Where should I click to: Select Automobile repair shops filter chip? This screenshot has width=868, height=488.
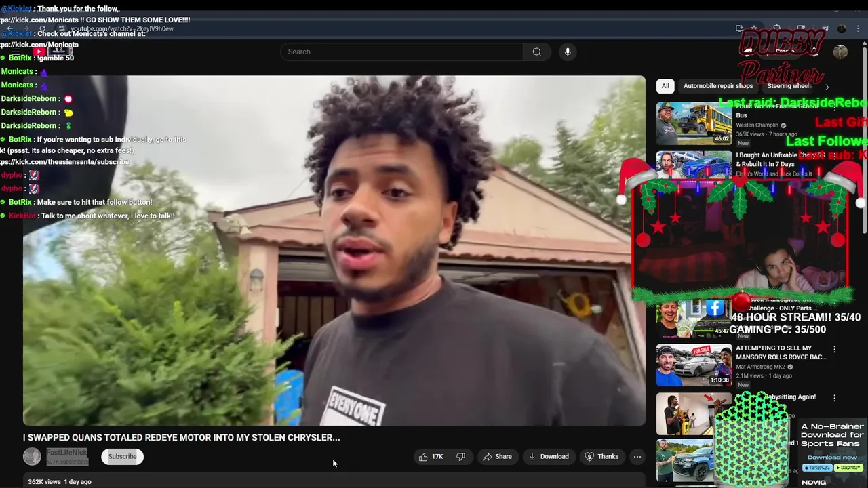(718, 86)
